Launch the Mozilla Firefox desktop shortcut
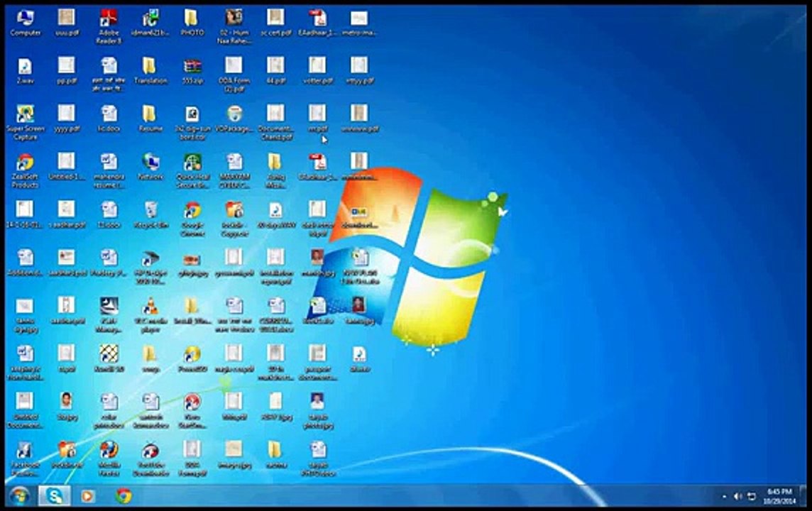This screenshot has height=511, width=812. [x=109, y=458]
